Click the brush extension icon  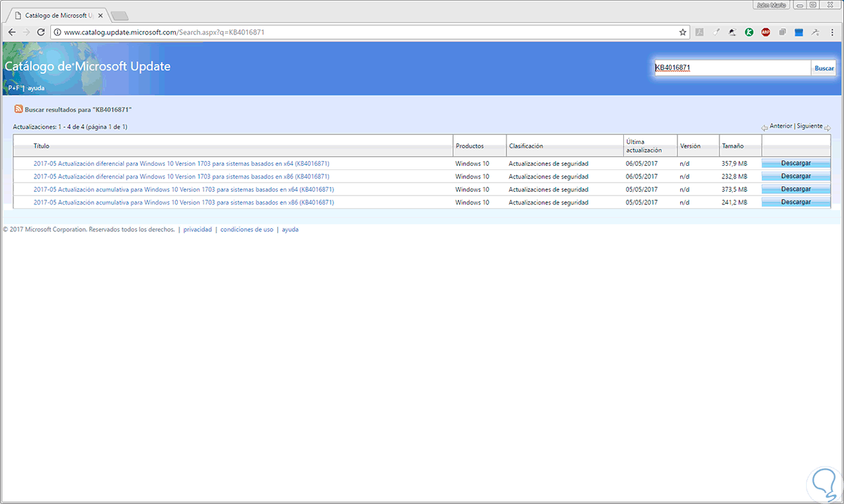click(x=716, y=32)
